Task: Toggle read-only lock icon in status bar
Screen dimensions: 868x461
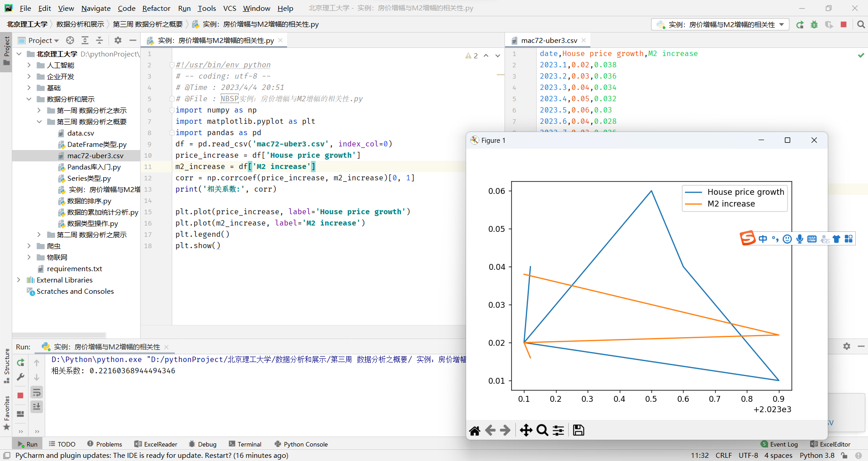Action: [844, 455]
